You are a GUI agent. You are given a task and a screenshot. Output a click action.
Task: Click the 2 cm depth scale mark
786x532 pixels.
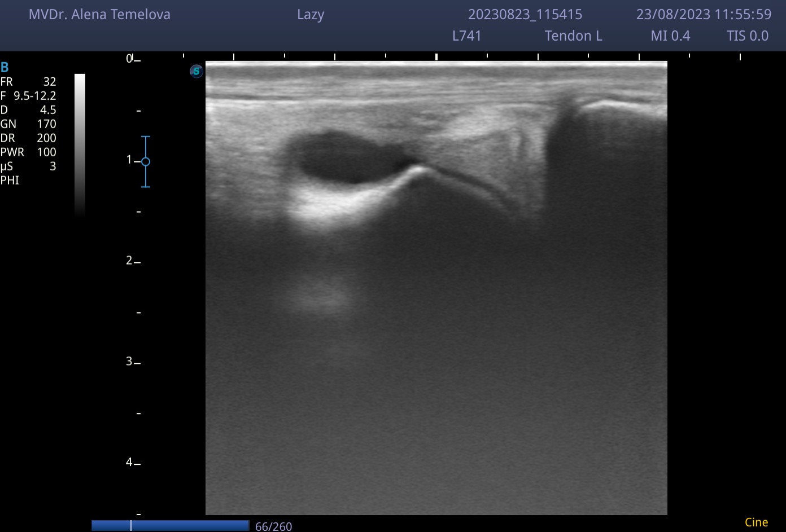[133, 261]
